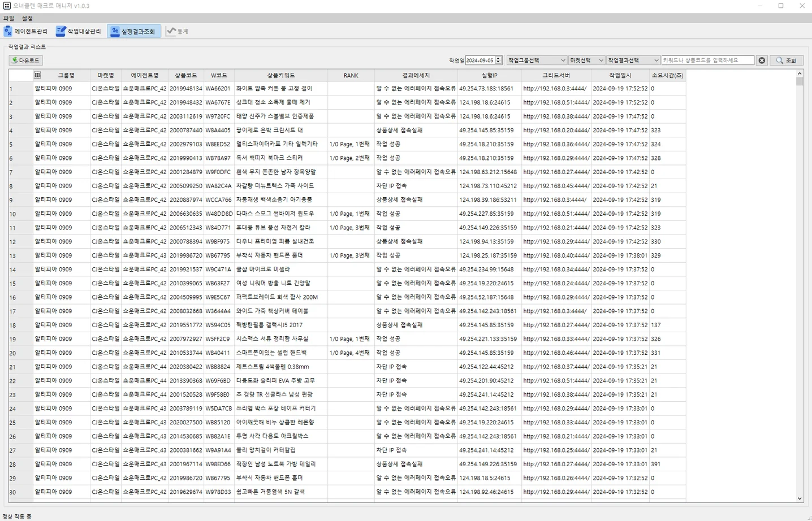Viewport: 812px width, 521px height.
Task: Click the keyword or product code search field
Action: coord(707,60)
